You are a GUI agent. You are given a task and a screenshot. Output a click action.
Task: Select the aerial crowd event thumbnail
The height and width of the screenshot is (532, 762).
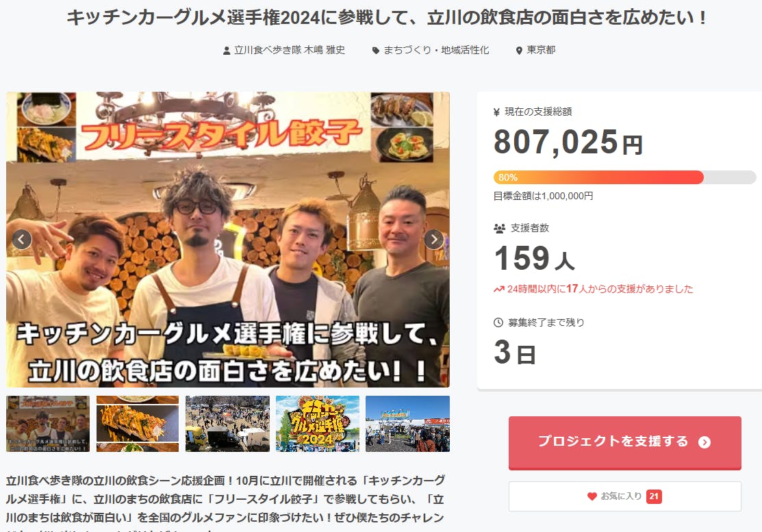pyautogui.click(x=227, y=424)
